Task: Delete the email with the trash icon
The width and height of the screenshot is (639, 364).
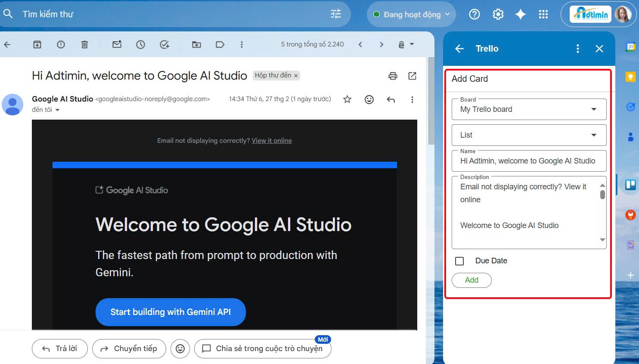Action: 84,44
